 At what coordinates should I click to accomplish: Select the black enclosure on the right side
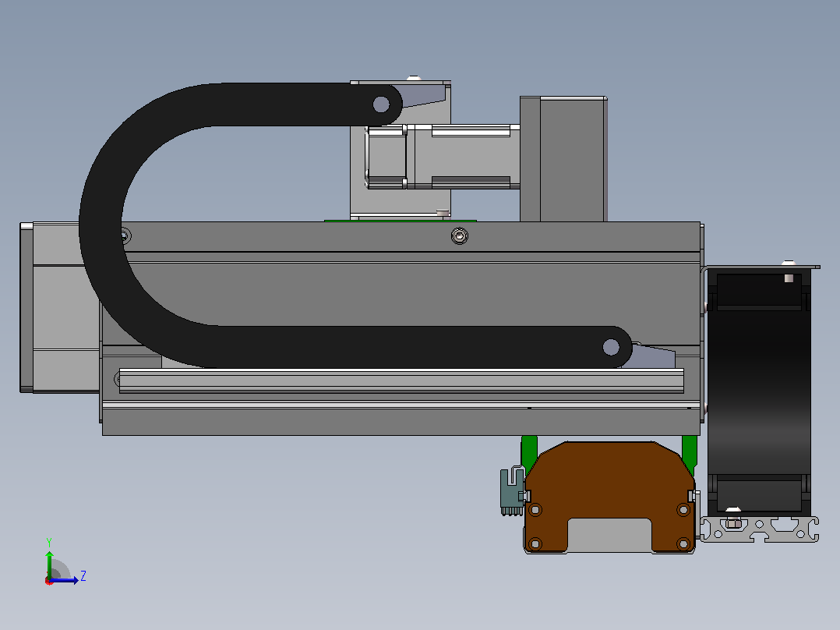[759, 392]
